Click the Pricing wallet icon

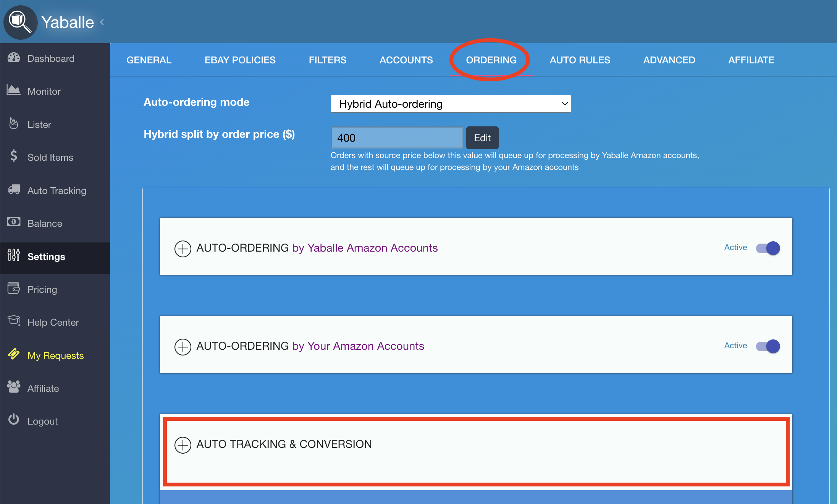14,288
